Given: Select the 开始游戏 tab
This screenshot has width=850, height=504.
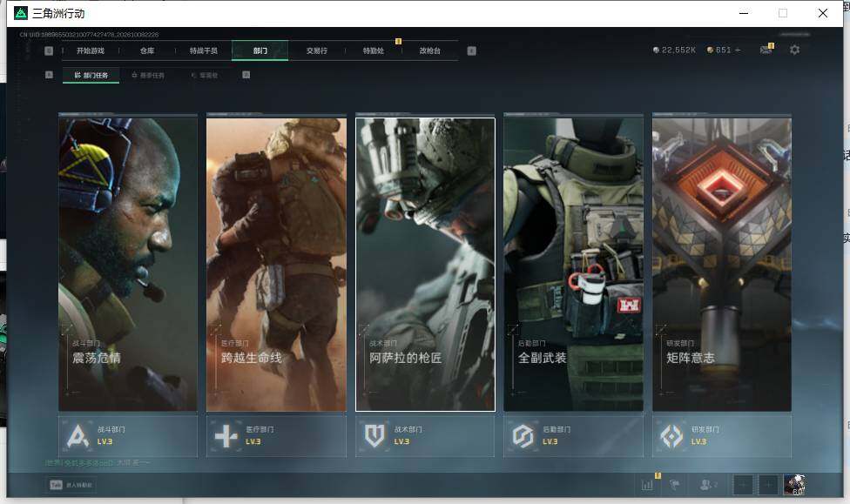Looking at the screenshot, I should pyautogui.click(x=91, y=50).
